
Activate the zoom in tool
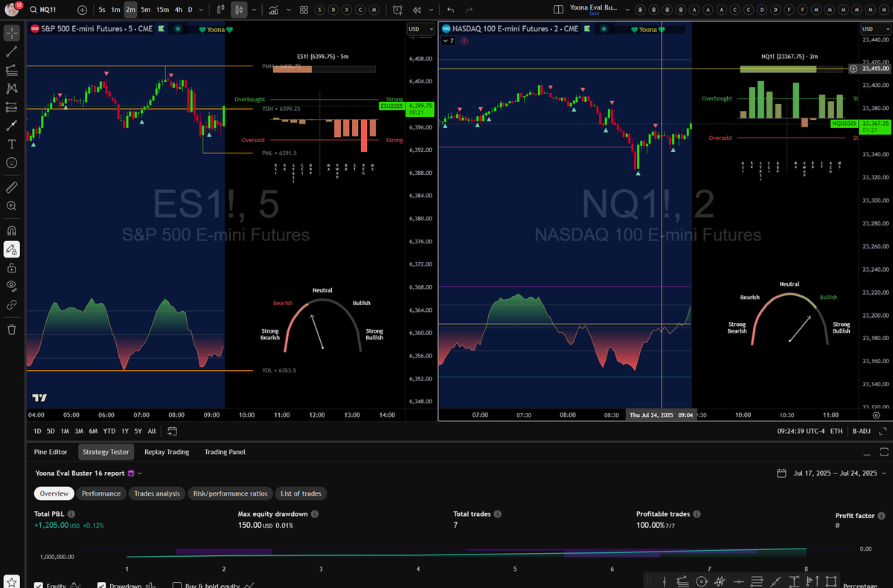12,205
